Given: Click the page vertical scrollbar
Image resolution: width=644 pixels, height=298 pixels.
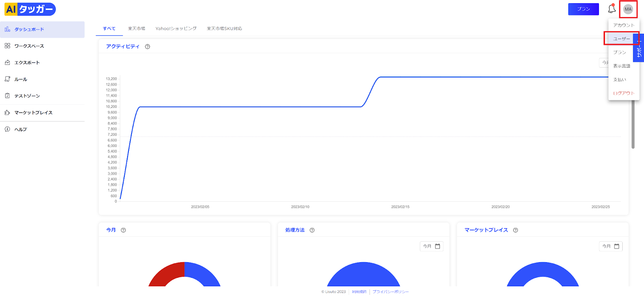Looking at the screenshot, I should coord(633,124).
